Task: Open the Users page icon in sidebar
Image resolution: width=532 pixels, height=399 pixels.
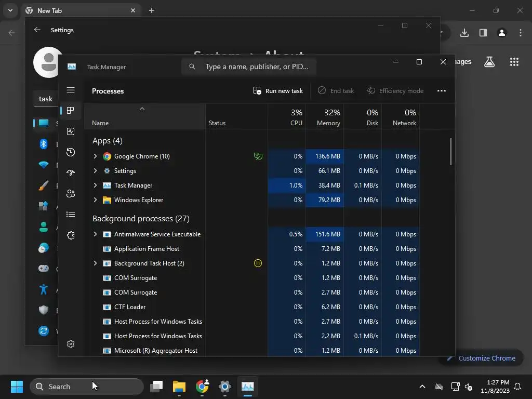Action: 71,194
